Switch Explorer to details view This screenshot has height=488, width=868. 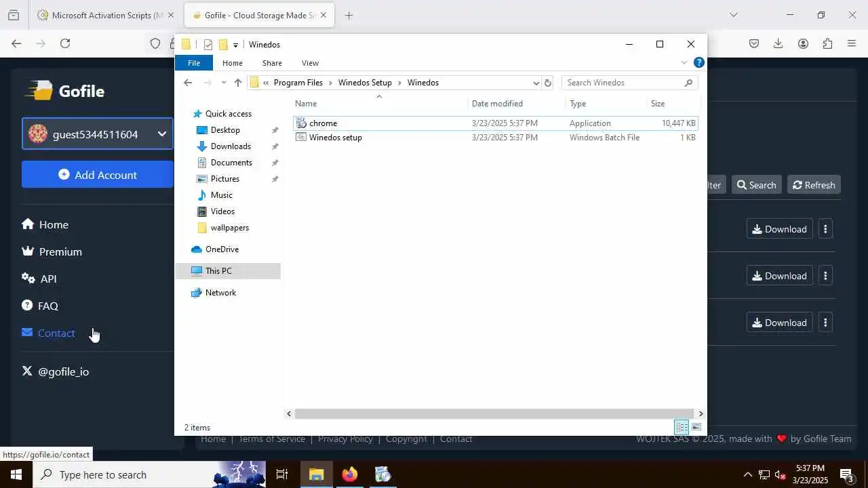point(682,427)
